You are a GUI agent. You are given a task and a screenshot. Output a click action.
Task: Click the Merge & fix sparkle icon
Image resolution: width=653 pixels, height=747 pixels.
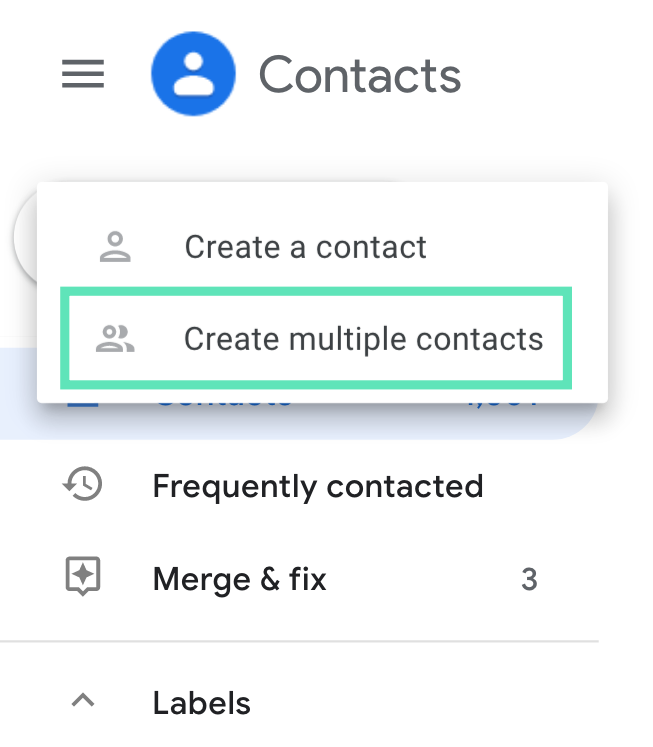click(83, 578)
